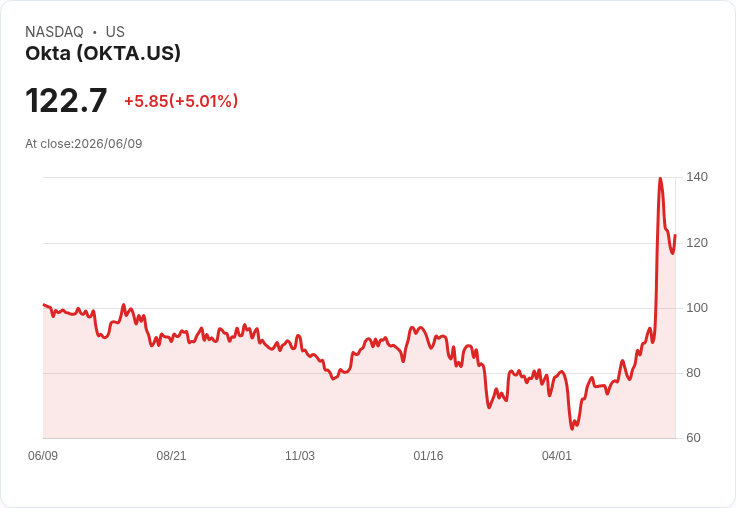The height and width of the screenshot is (508, 736).
Task: Click the 100 y-axis price label
Action: pyautogui.click(x=697, y=308)
